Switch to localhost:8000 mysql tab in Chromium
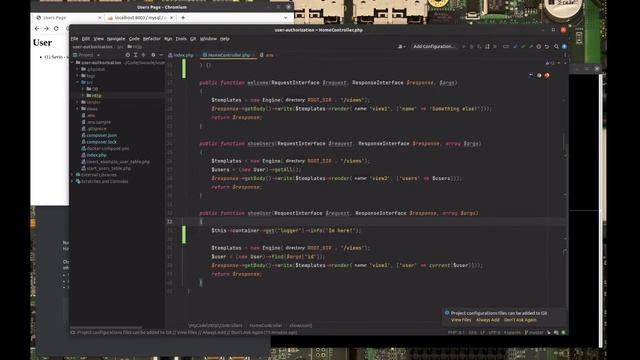The image size is (640, 360). pos(140,18)
